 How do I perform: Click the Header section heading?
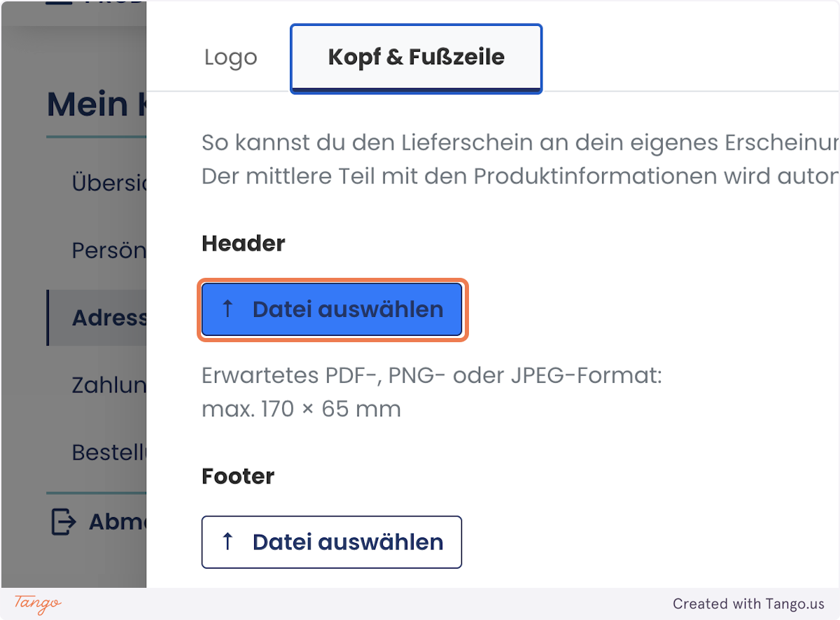pos(244,244)
